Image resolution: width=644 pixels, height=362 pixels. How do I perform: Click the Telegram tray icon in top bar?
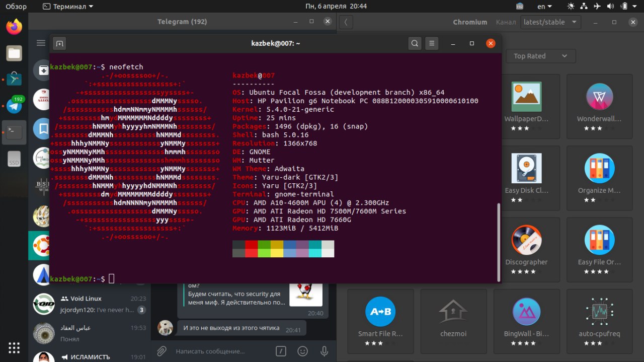pos(520,7)
